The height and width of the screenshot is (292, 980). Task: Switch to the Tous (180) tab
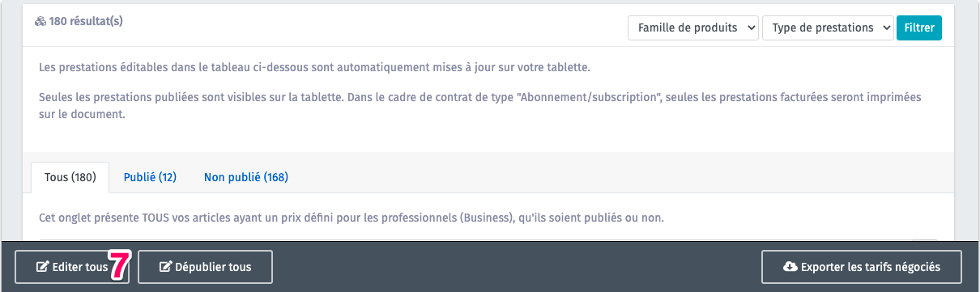click(70, 177)
